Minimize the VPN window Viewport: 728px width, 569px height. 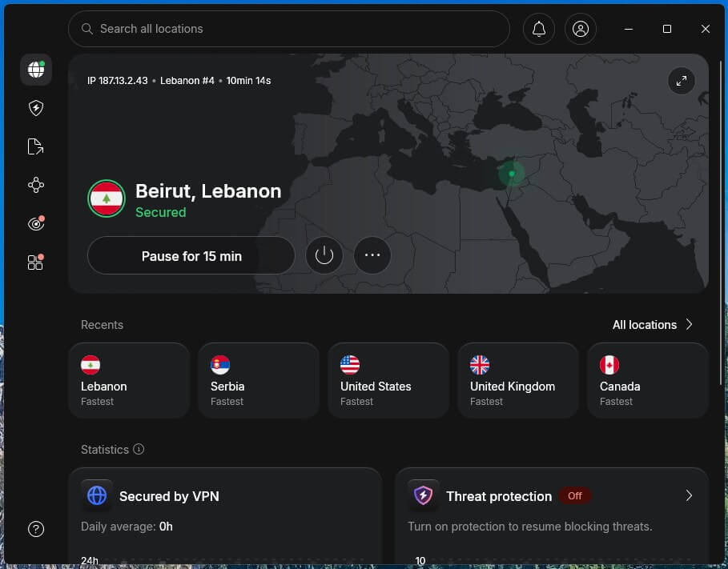point(629,29)
